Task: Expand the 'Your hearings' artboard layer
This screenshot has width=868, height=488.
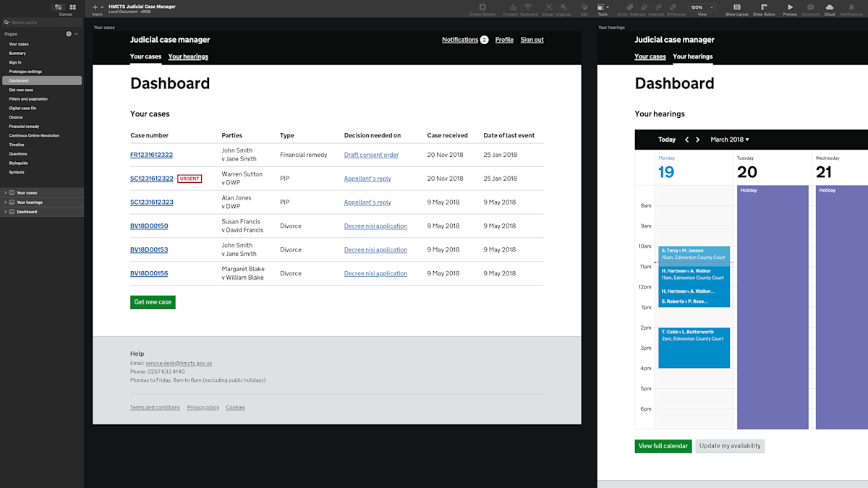Action: [x=6, y=202]
